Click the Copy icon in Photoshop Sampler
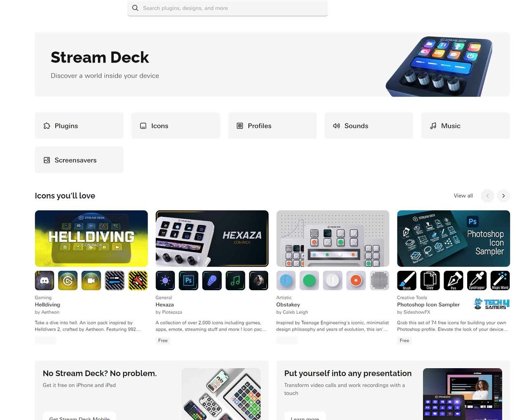Viewport: 517px width, 420px height. (430, 280)
